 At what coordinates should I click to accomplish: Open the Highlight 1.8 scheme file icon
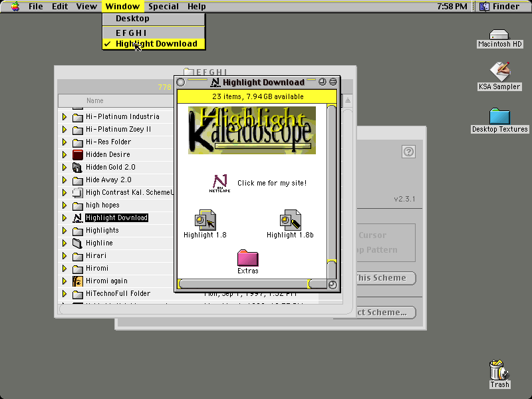205,220
